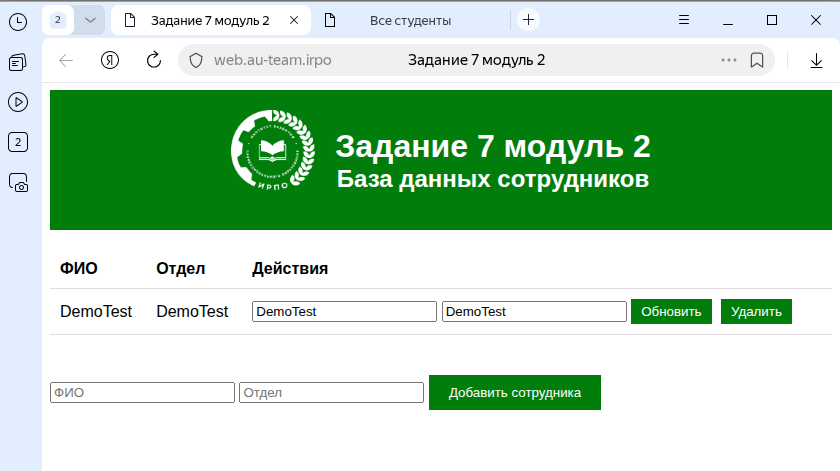Focus the Отдел input for new employee

332,392
